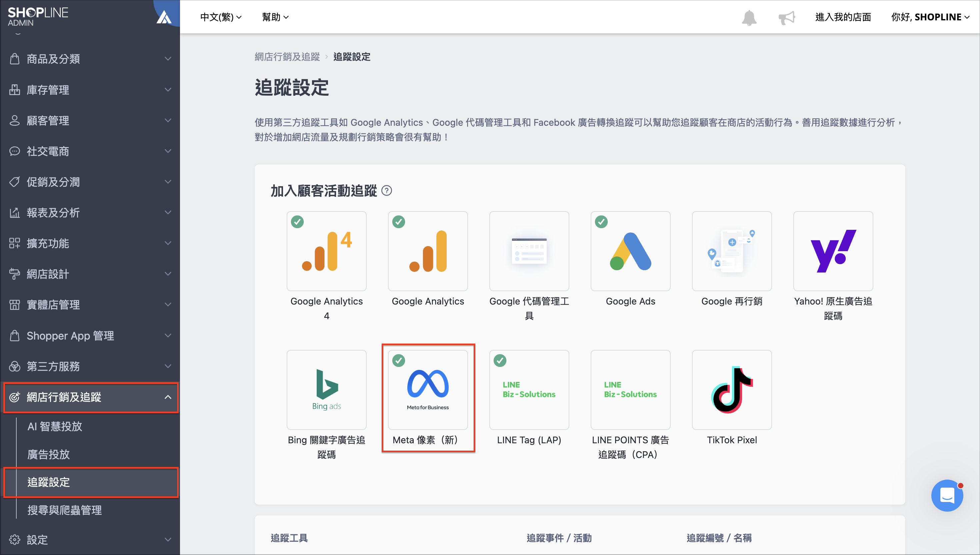Click the shopping bag icon for 商品及分類

(x=14, y=59)
